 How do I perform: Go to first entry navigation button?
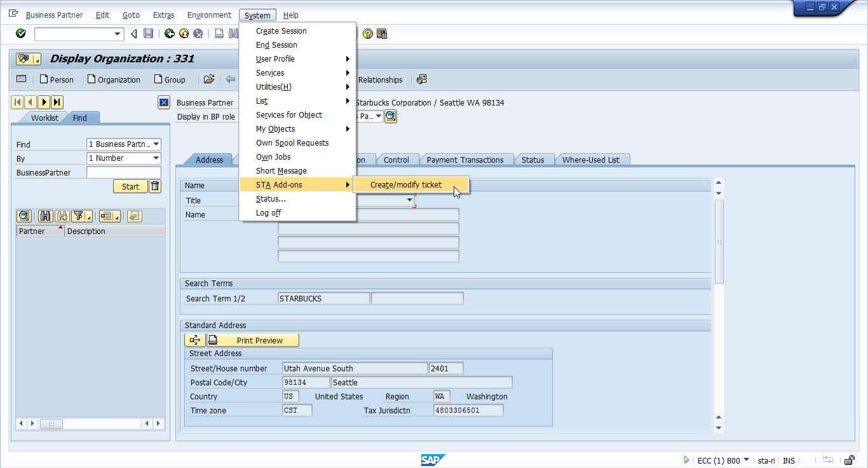18,102
